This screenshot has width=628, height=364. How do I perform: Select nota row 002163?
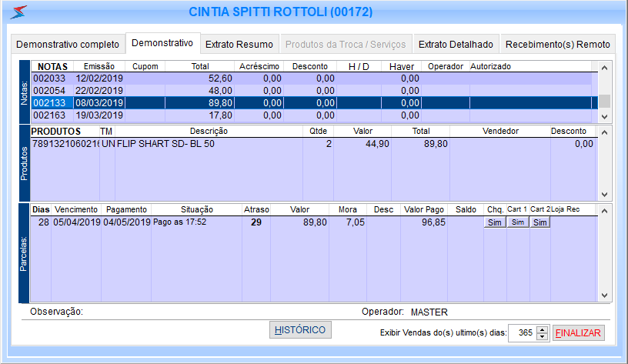(312, 115)
